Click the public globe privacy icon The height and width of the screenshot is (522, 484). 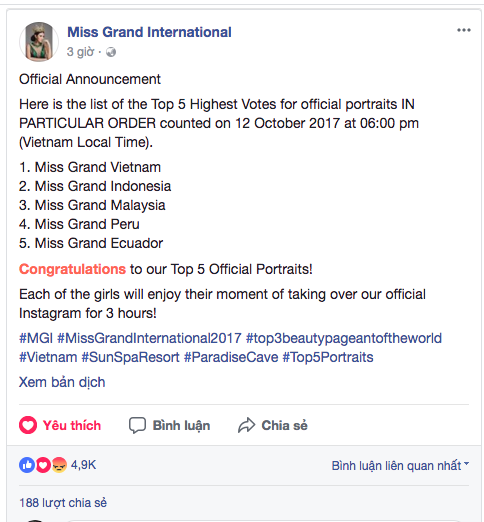tap(111, 52)
